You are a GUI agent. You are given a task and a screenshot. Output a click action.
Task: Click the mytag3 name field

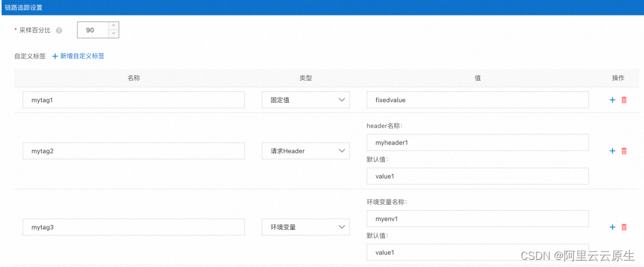[x=134, y=227]
